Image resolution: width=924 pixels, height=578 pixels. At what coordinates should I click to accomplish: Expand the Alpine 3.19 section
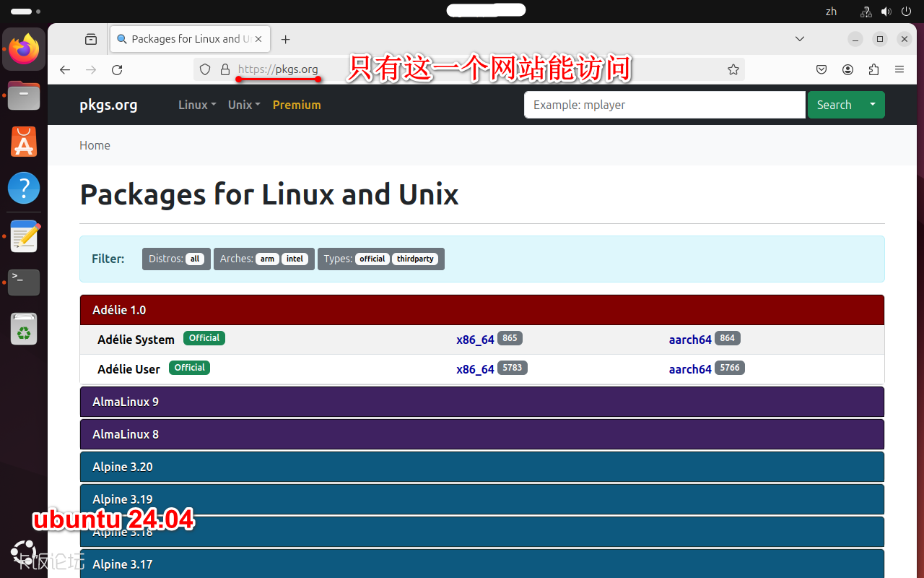tap(481, 499)
